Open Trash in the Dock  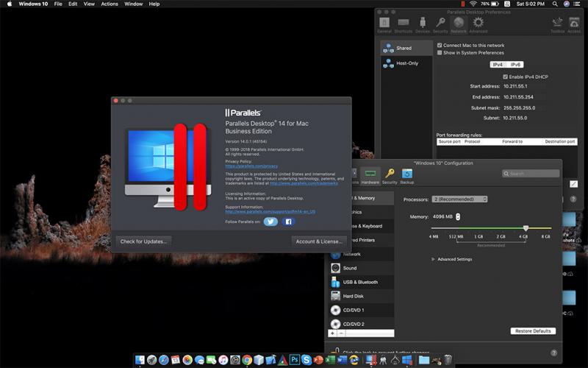(448, 360)
